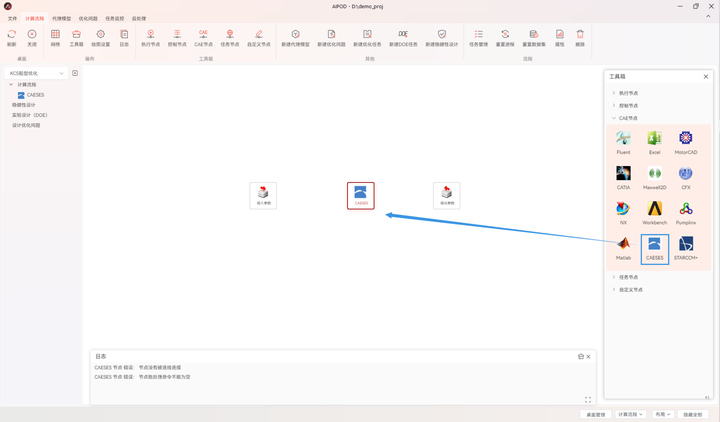Click the 关闭 close-desktop icon in ribbon
Screen dimensions: 720x422
coord(32,34)
